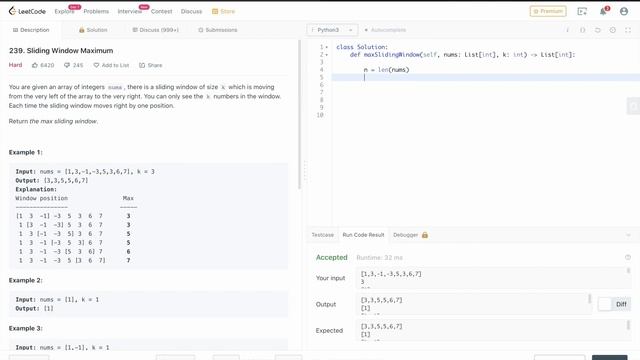Go to Problems in the navbar
Image resolution: width=640 pixels, height=360 pixels.
click(96, 11)
